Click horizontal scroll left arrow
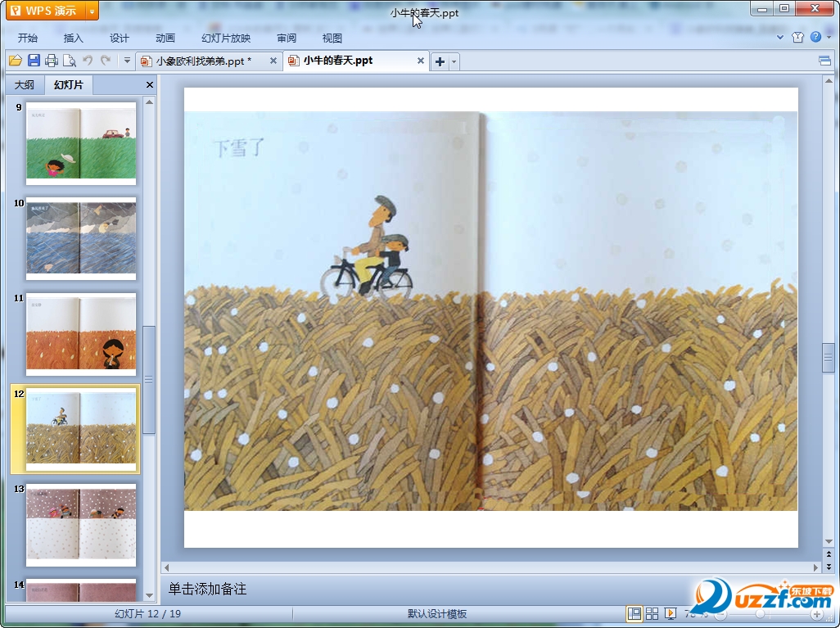This screenshot has width=840, height=628. (x=166, y=567)
